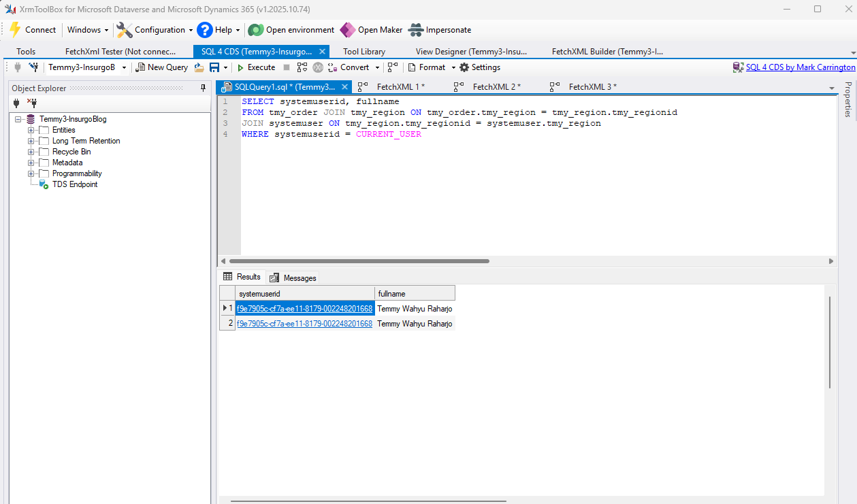The width and height of the screenshot is (857, 504).
Task: Click the open file folder icon
Action: pos(199,67)
